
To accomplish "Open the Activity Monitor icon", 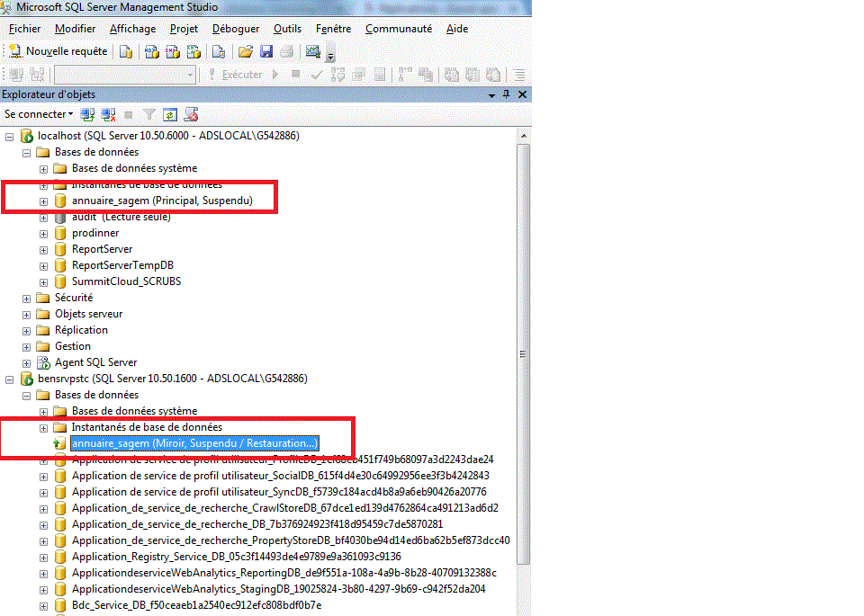I will [313, 52].
